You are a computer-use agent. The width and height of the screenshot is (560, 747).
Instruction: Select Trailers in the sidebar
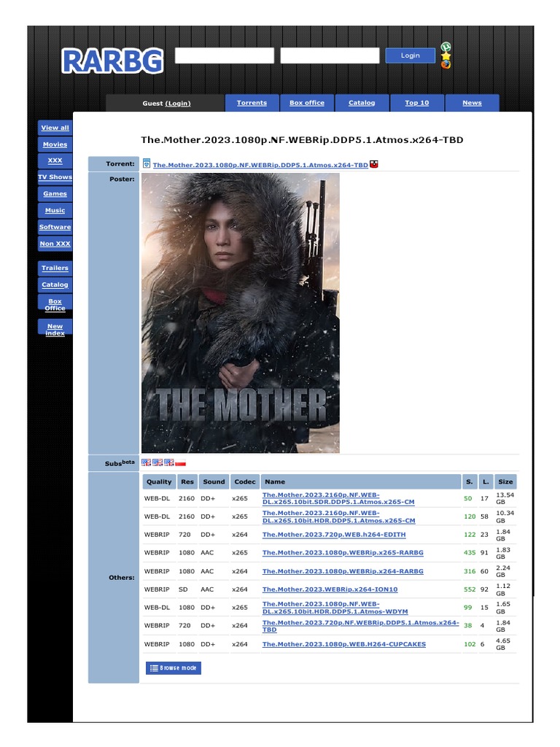(x=55, y=268)
